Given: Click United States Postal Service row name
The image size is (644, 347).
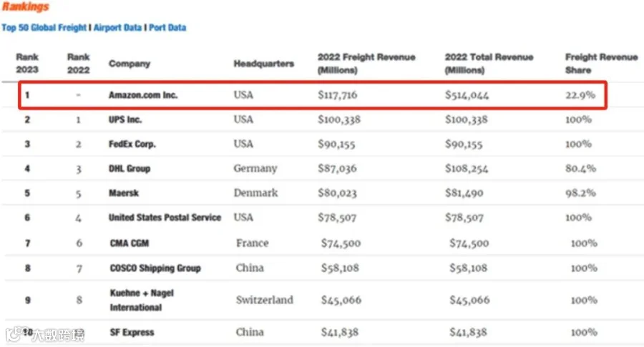Looking at the screenshot, I should pyautogui.click(x=165, y=218).
